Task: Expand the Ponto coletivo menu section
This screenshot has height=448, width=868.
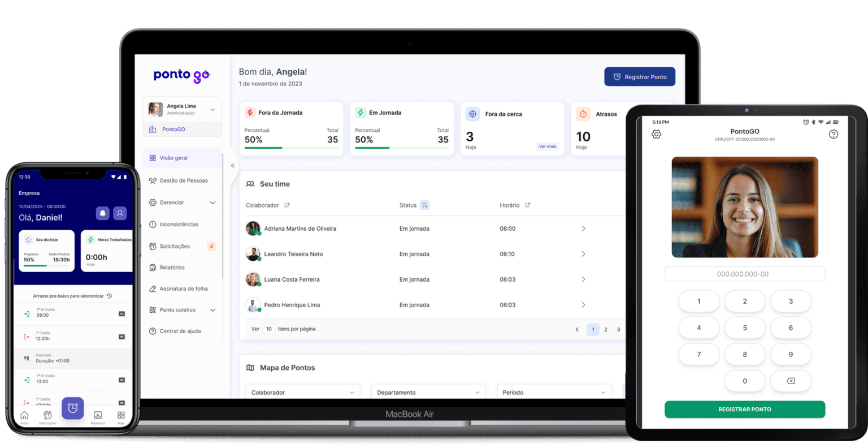Action: (212, 310)
